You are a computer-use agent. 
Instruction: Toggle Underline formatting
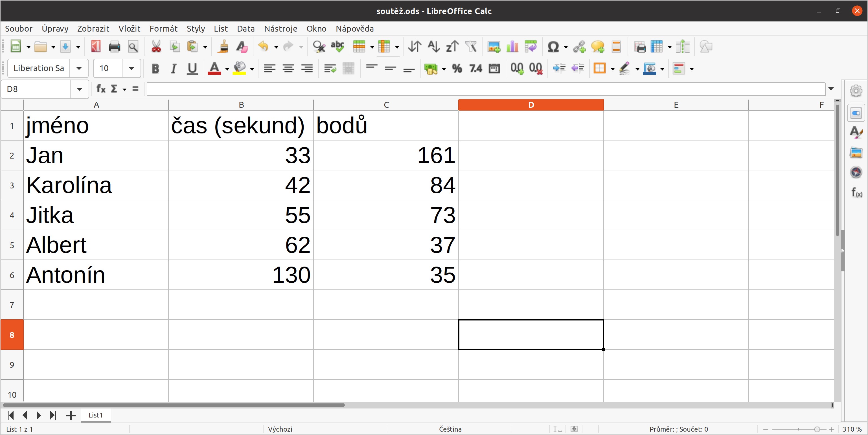pyautogui.click(x=192, y=69)
